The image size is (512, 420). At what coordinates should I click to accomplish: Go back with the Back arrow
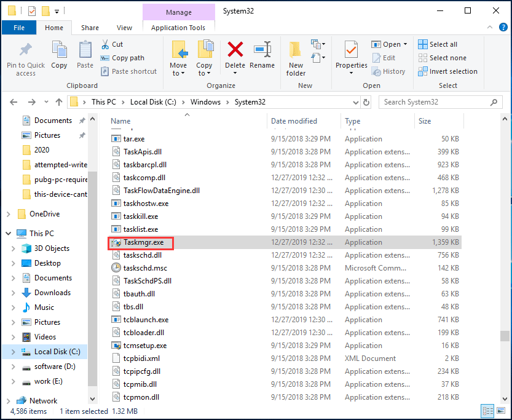point(14,102)
